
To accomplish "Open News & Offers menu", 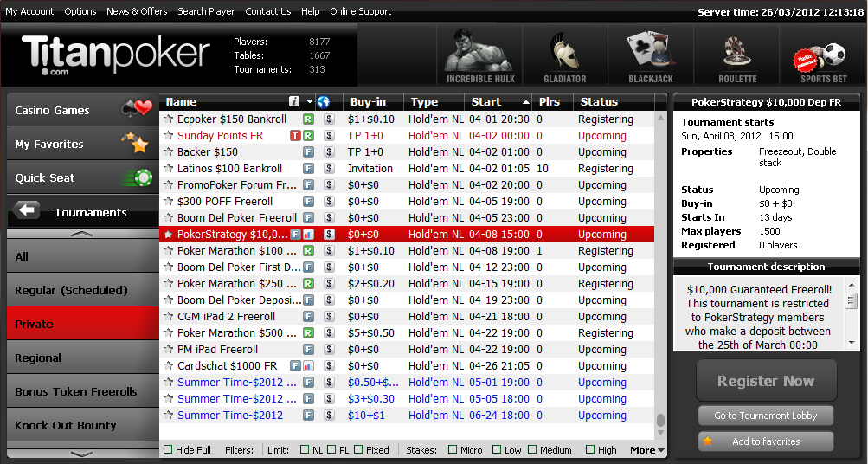I will point(137,11).
